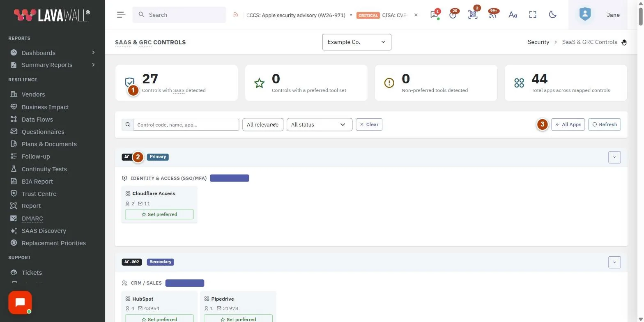The width and height of the screenshot is (644, 322).
Task: Open Plans & Documents icon
Action: coord(14,144)
